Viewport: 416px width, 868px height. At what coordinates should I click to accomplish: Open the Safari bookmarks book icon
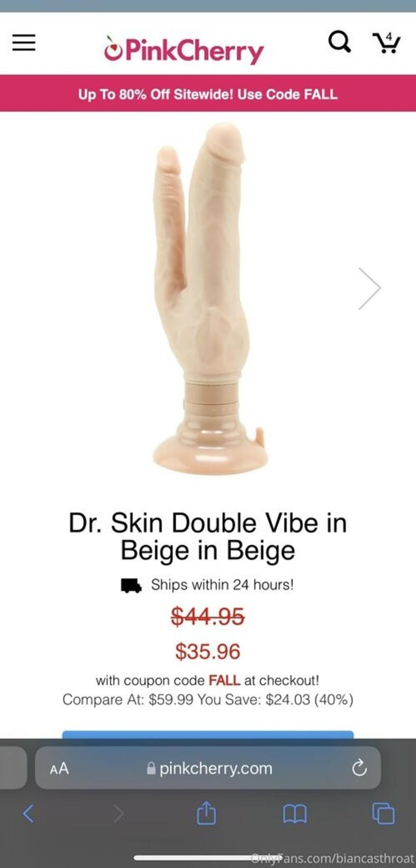tap(295, 814)
